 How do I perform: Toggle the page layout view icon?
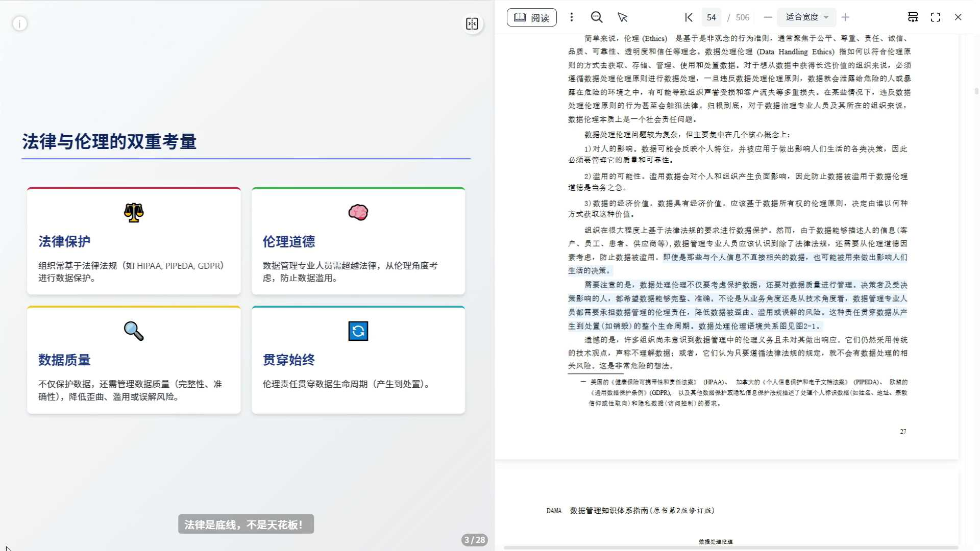pyautogui.click(x=913, y=17)
